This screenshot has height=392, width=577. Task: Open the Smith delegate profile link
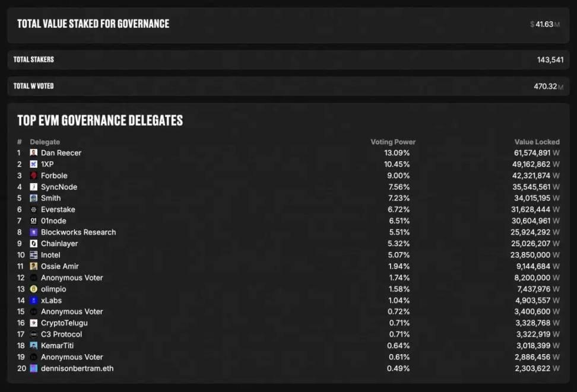point(50,198)
